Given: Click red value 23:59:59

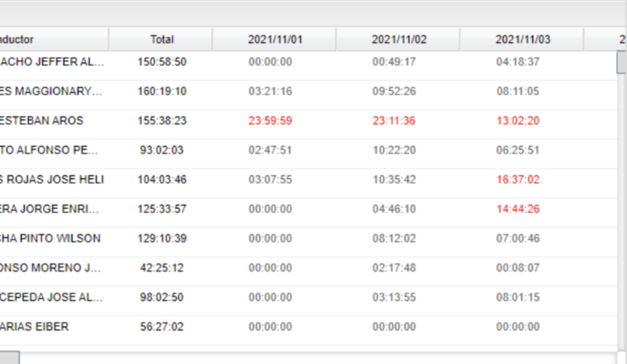Looking at the screenshot, I should tap(270, 121).
